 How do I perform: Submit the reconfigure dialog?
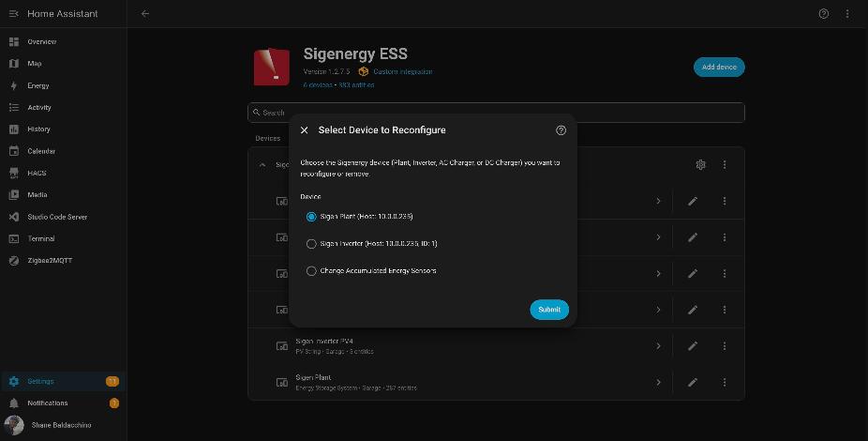[x=549, y=310]
